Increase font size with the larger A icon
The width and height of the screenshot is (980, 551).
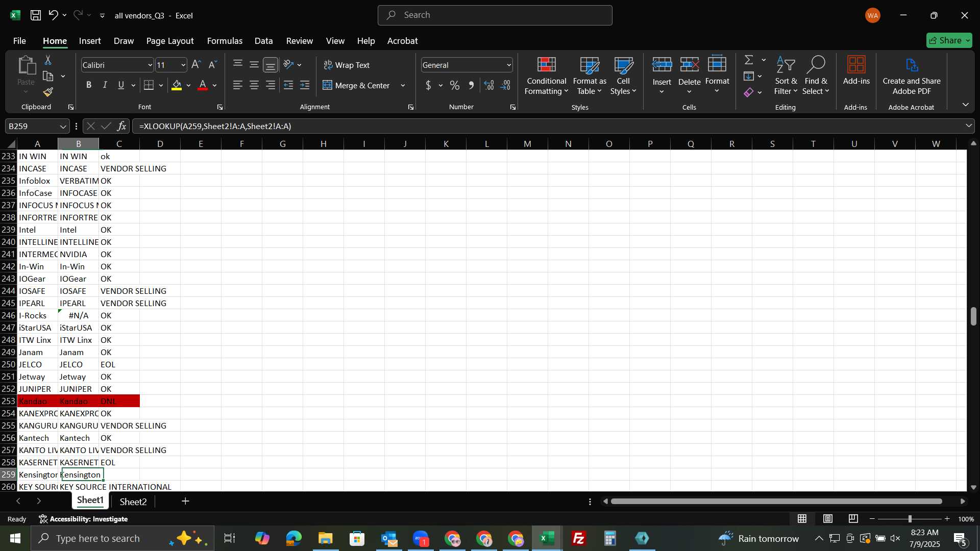[x=196, y=65]
